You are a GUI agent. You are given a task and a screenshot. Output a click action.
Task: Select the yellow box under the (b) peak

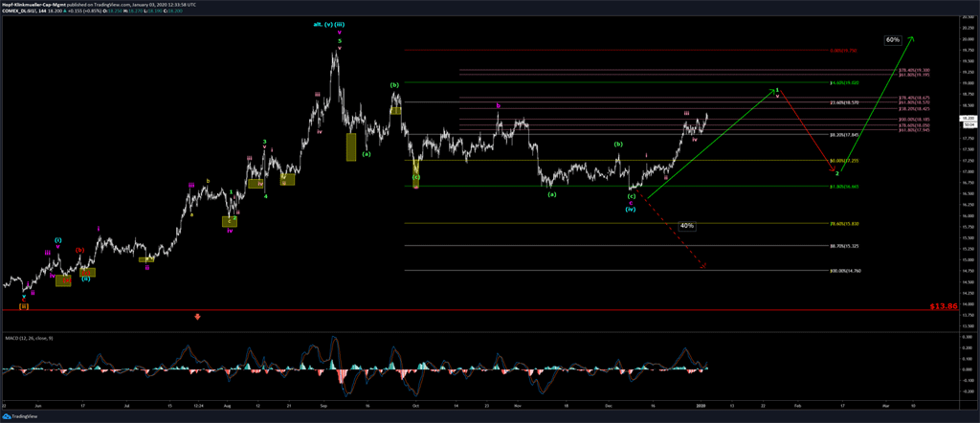(x=394, y=109)
